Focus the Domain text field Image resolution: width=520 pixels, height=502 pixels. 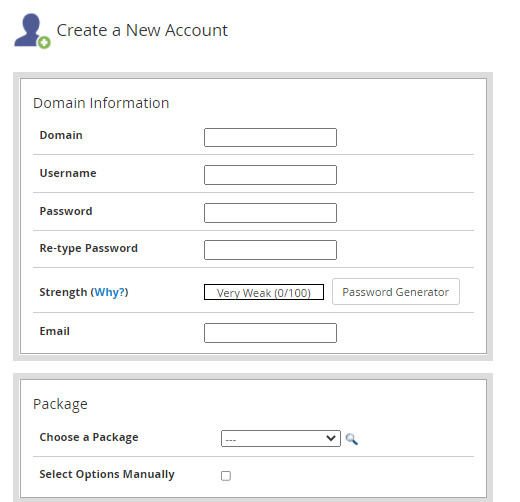(x=270, y=137)
